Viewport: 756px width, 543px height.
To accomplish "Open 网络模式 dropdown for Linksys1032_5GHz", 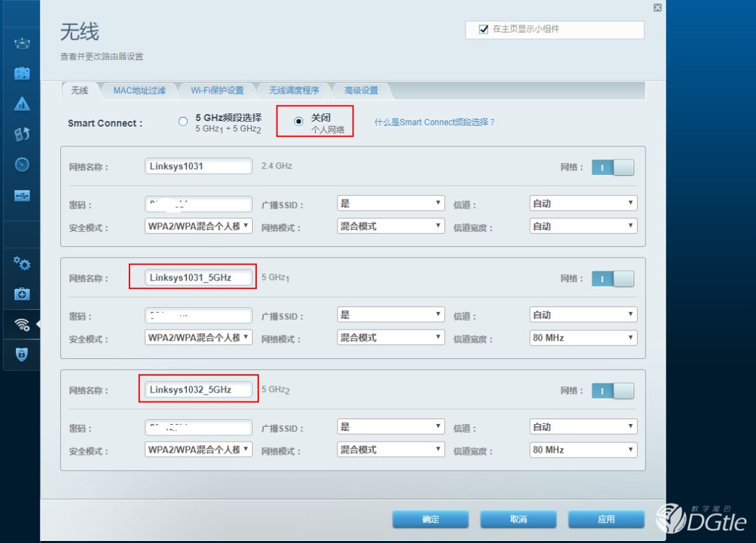I will [x=391, y=449].
